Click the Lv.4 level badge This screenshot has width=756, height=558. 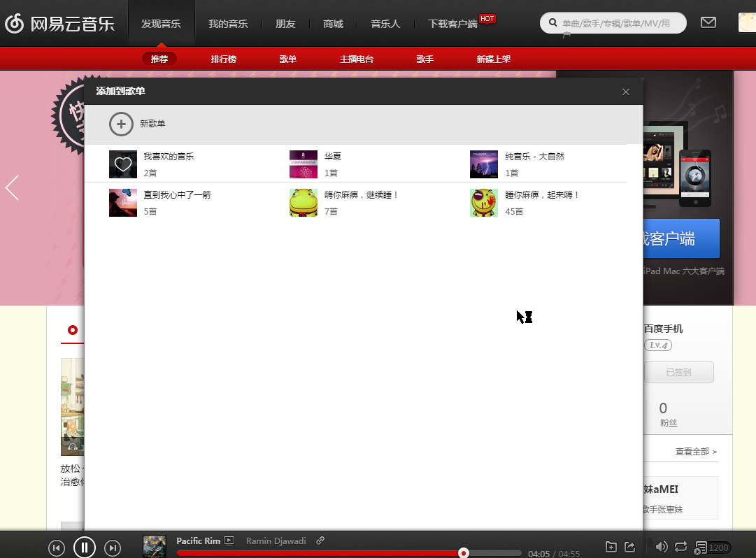[x=658, y=345]
